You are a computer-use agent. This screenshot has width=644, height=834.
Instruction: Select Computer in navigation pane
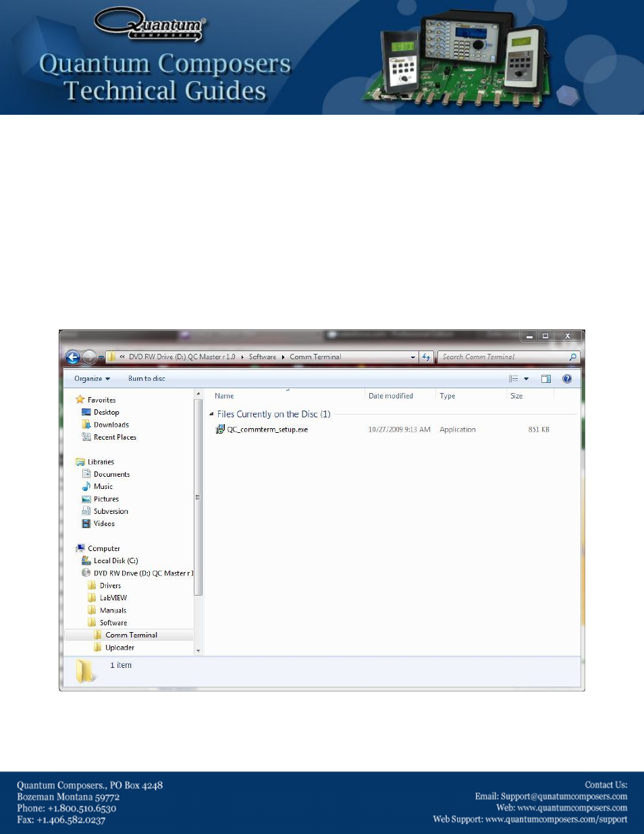pos(98,548)
